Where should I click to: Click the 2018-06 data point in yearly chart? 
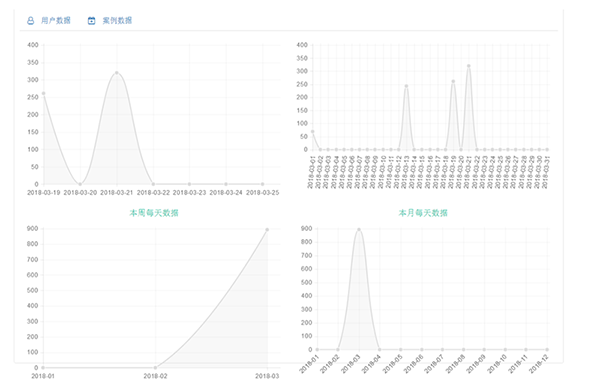pos(422,350)
